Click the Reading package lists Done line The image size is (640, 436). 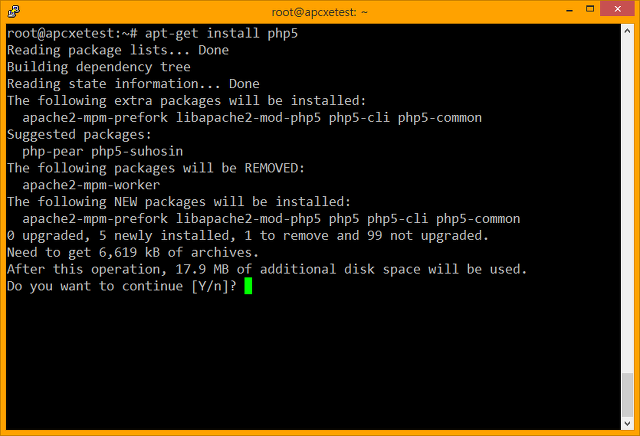[x=118, y=50]
